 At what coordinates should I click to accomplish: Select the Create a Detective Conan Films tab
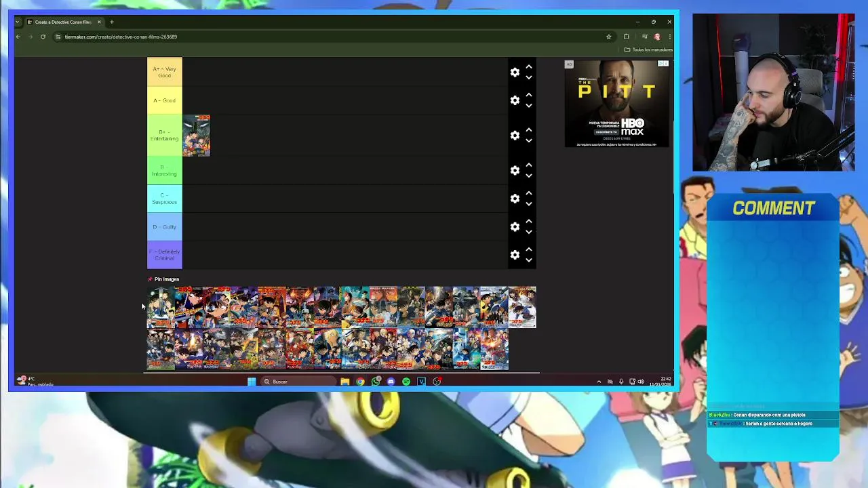click(x=63, y=22)
